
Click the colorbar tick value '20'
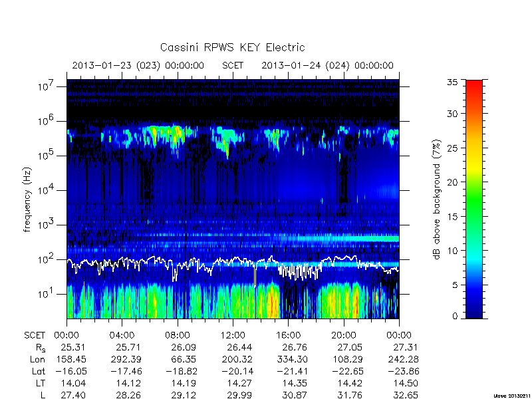pyautogui.click(x=452, y=182)
